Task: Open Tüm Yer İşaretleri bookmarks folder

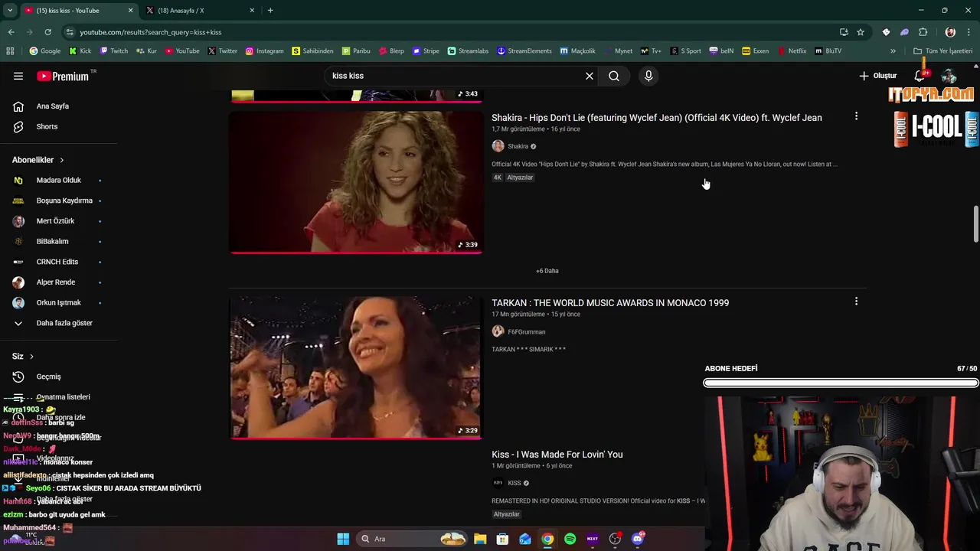Action: pyautogui.click(x=942, y=51)
